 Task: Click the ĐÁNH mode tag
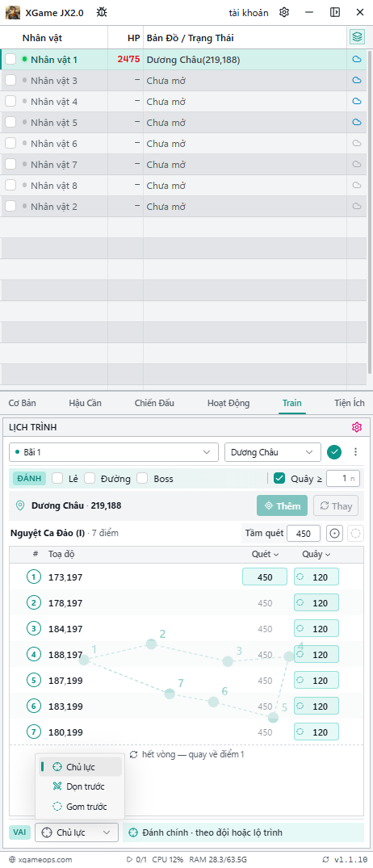point(29,478)
